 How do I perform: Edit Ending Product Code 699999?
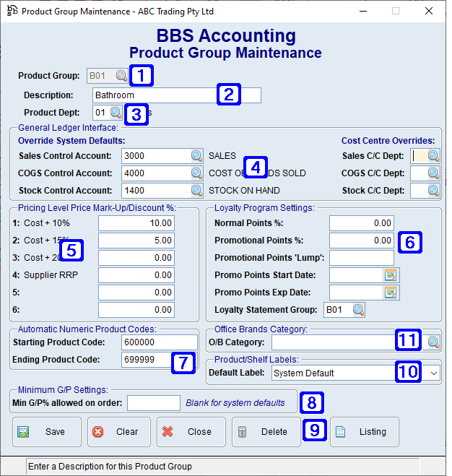[160, 360]
